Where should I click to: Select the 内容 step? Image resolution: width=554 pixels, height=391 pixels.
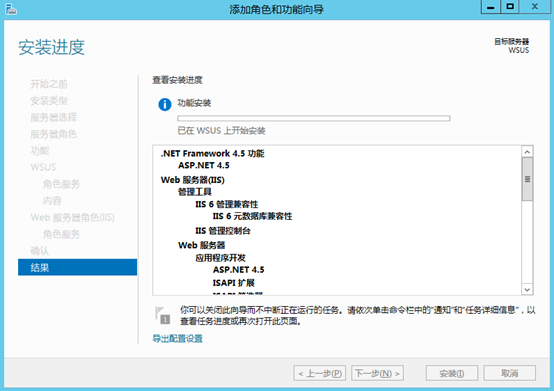pos(52,201)
